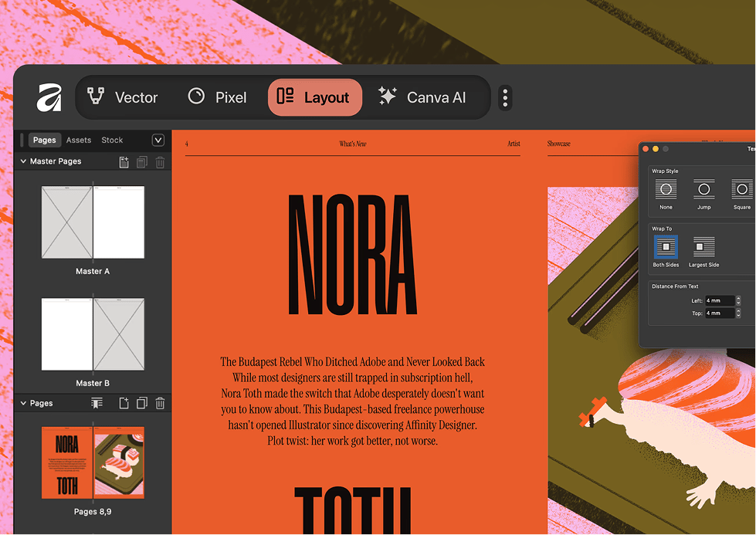This screenshot has width=756, height=535.
Task: Click the Top distance input field
Action: [x=720, y=313]
